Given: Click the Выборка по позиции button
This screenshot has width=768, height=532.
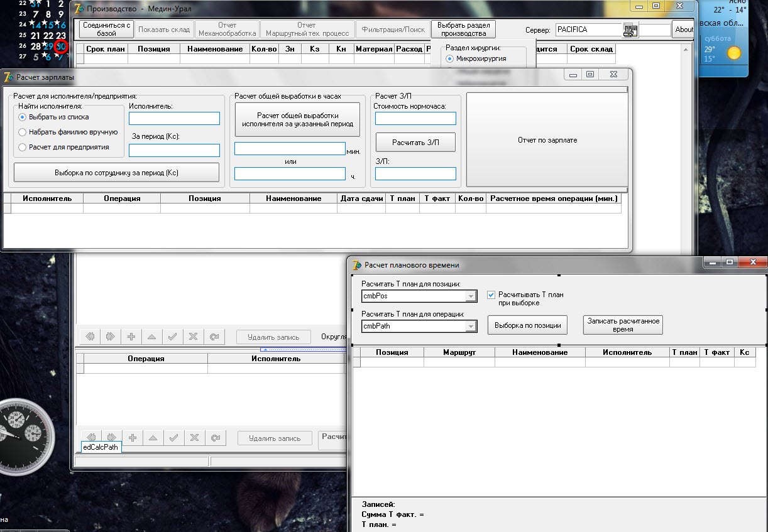Looking at the screenshot, I should click(527, 325).
